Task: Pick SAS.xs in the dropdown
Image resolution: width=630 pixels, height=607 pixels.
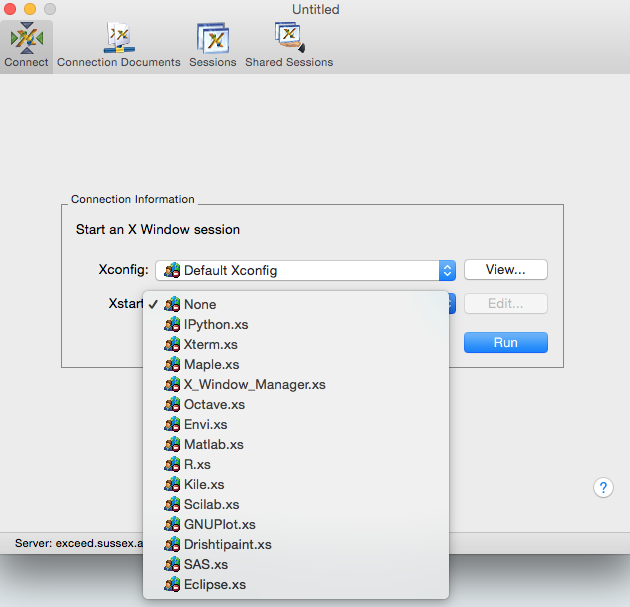Action: click(296, 565)
